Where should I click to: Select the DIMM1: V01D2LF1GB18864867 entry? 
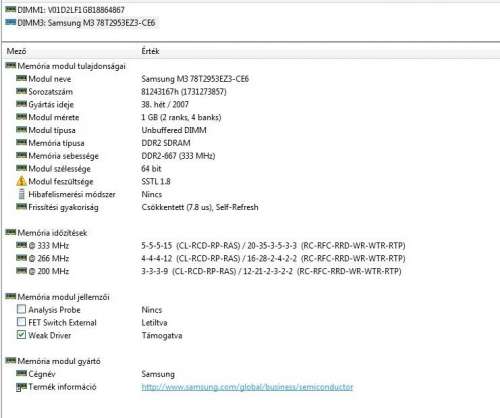point(71,10)
